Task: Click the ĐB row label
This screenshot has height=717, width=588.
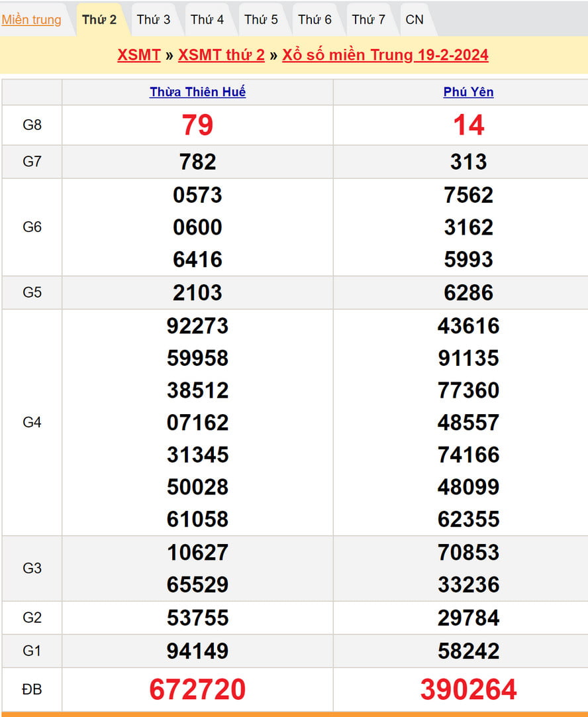Action: coord(32,689)
